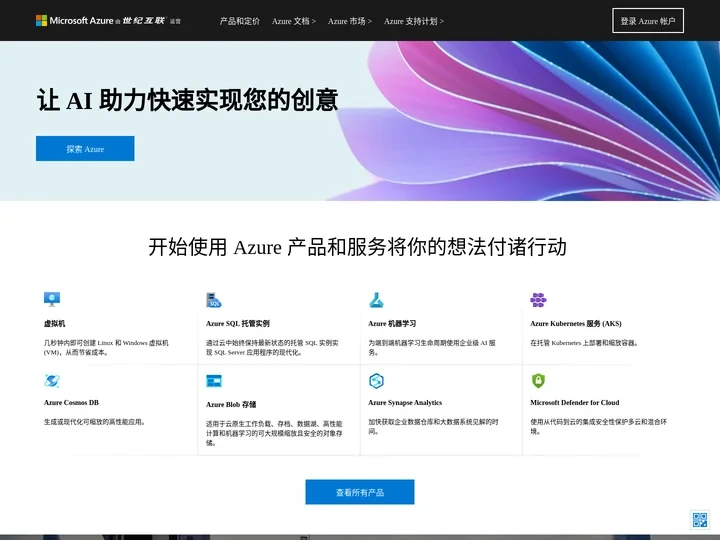
Task: Open the Azure SQL 托管实例 title link
Action: 237,324
